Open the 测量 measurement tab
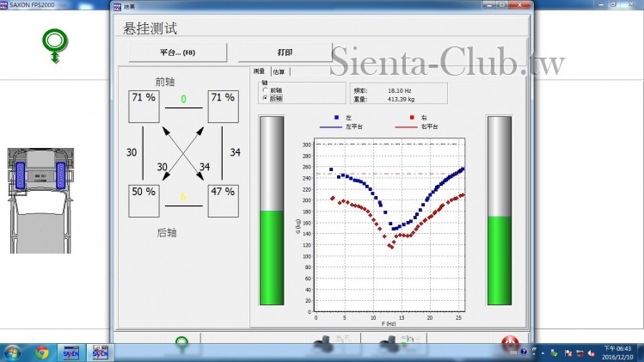Image resolution: width=644 pixels, height=362 pixels. (260, 71)
